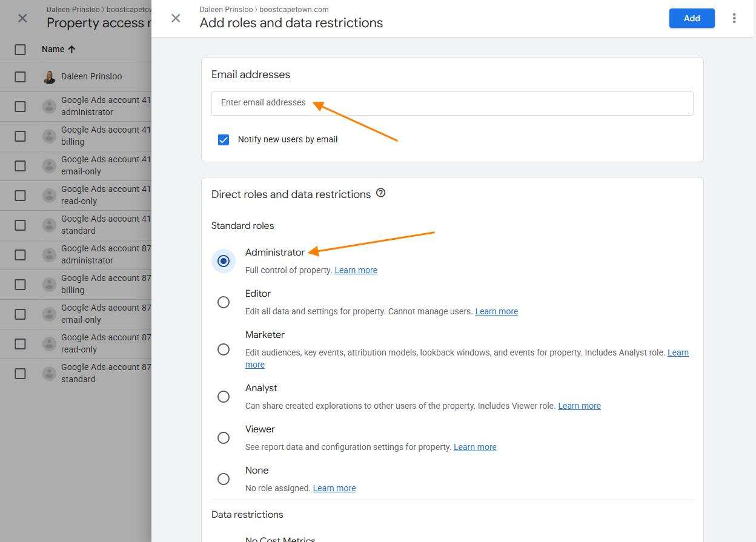Click the Data restrictions heading

coord(247,515)
